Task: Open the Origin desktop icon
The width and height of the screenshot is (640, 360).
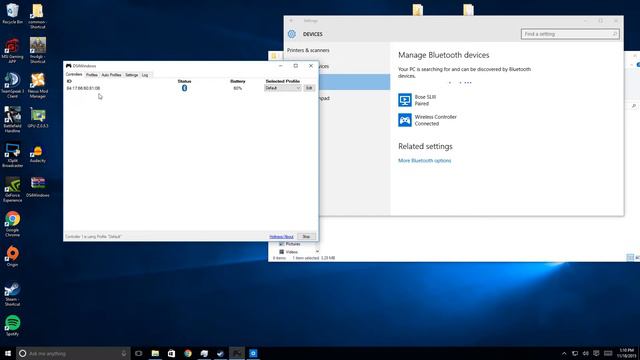Action: (x=13, y=256)
